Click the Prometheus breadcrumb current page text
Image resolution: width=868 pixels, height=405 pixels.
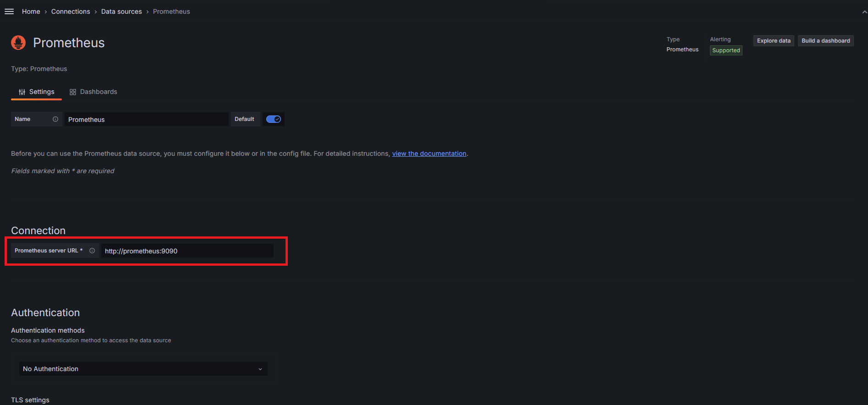[x=171, y=11]
